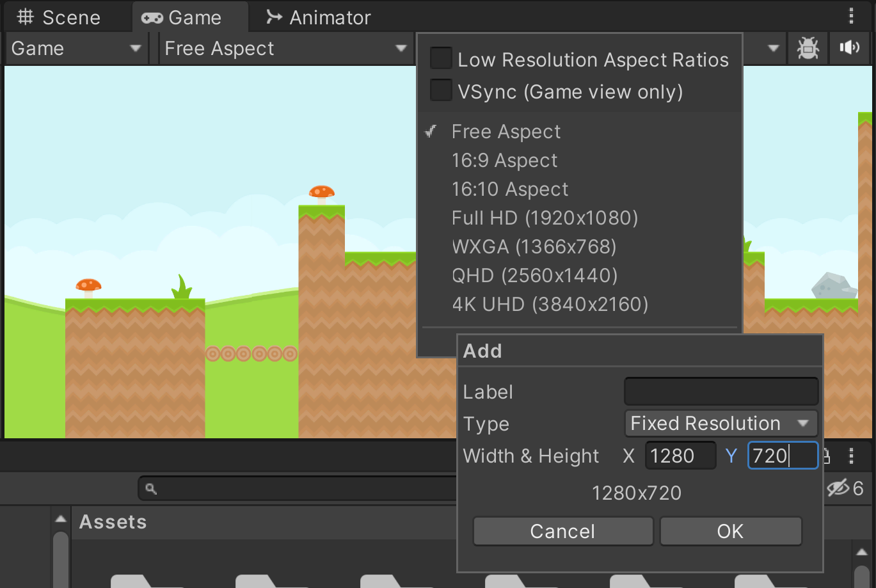Open the Game display mode dropdown
Image resolution: width=876 pixels, height=588 pixels.
[x=76, y=49]
